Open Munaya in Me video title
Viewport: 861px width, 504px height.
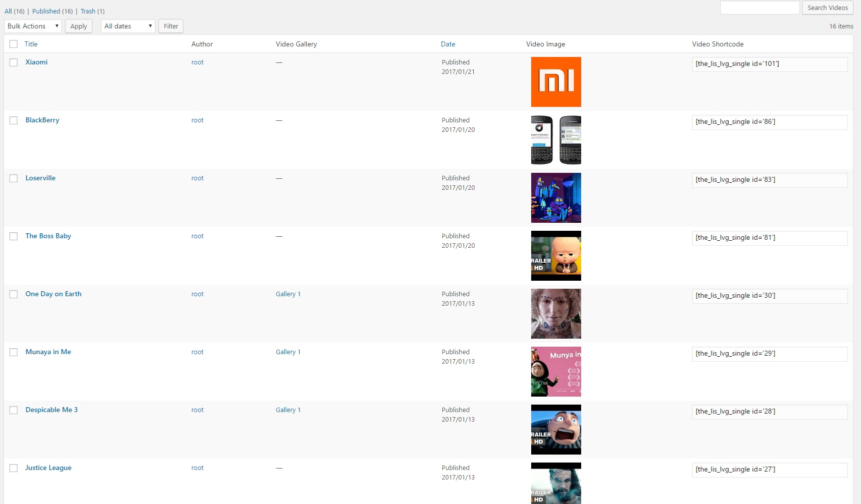(48, 352)
